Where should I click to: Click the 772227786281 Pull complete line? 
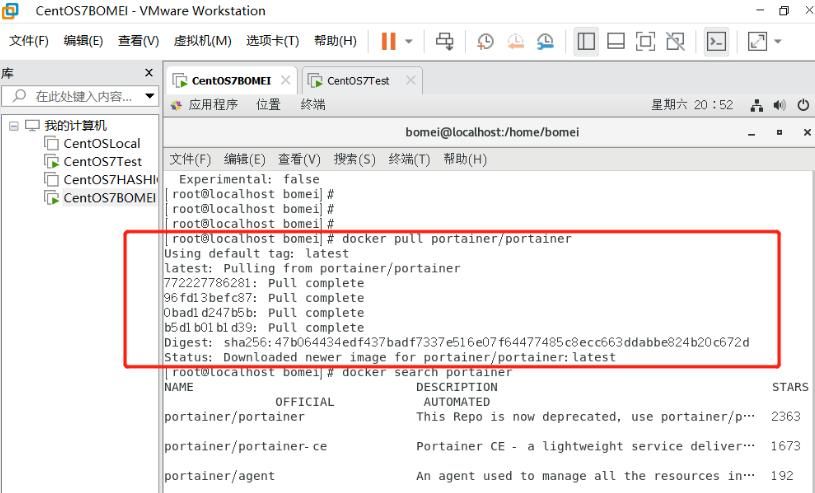pos(264,283)
